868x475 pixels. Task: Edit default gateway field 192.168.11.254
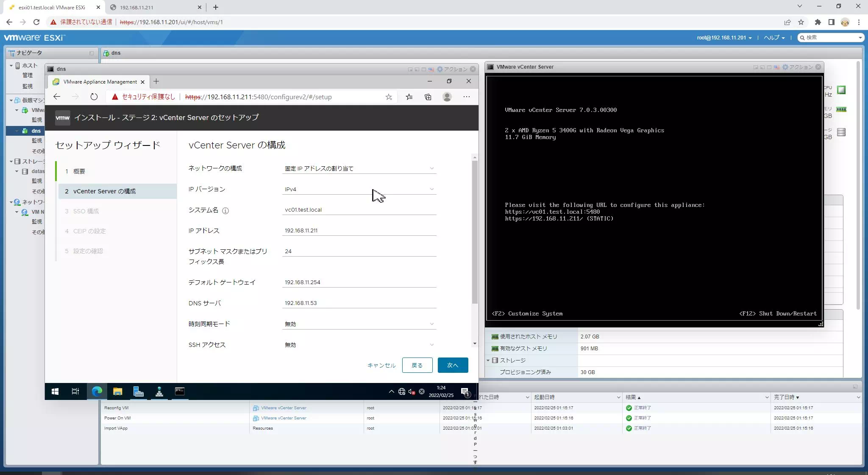(x=359, y=282)
